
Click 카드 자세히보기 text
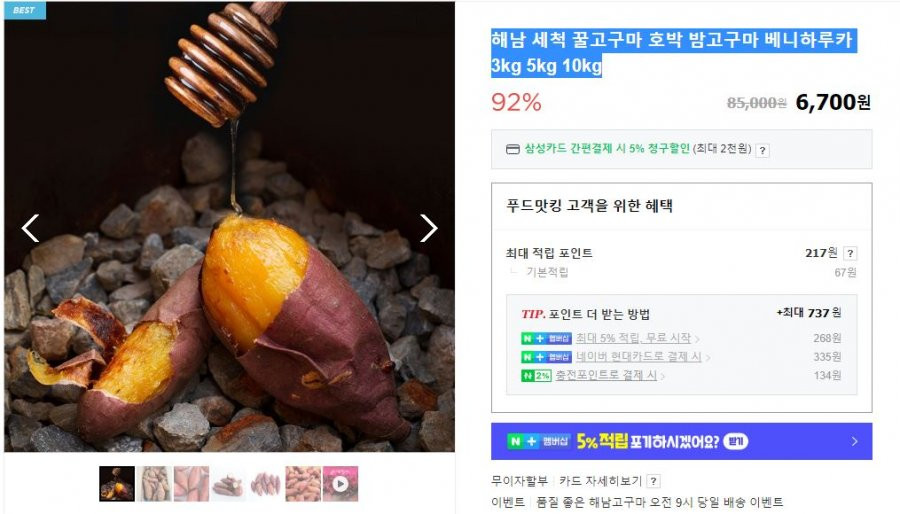tap(600, 481)
